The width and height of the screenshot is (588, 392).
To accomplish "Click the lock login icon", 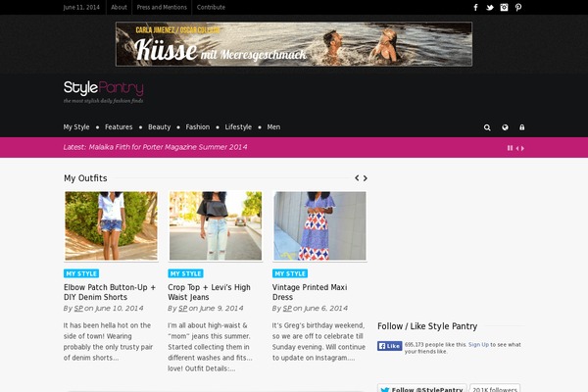I will (x=522, y=127).
